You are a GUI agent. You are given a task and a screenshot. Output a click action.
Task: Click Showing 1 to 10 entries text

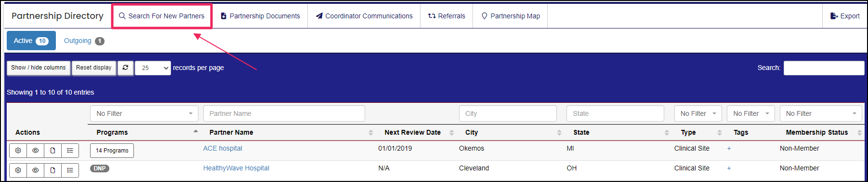(51, 92)
